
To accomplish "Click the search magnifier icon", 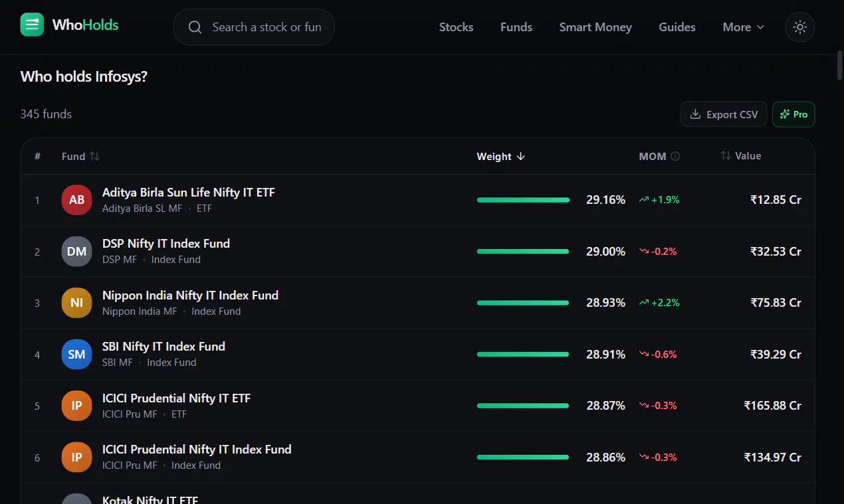I will [x=195, y=27].
